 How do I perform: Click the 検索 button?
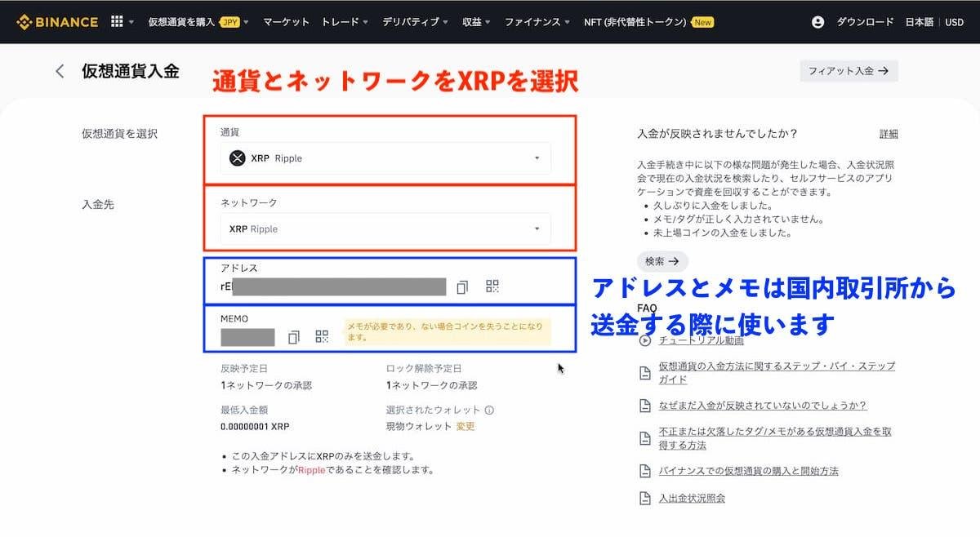coord(662,261)
